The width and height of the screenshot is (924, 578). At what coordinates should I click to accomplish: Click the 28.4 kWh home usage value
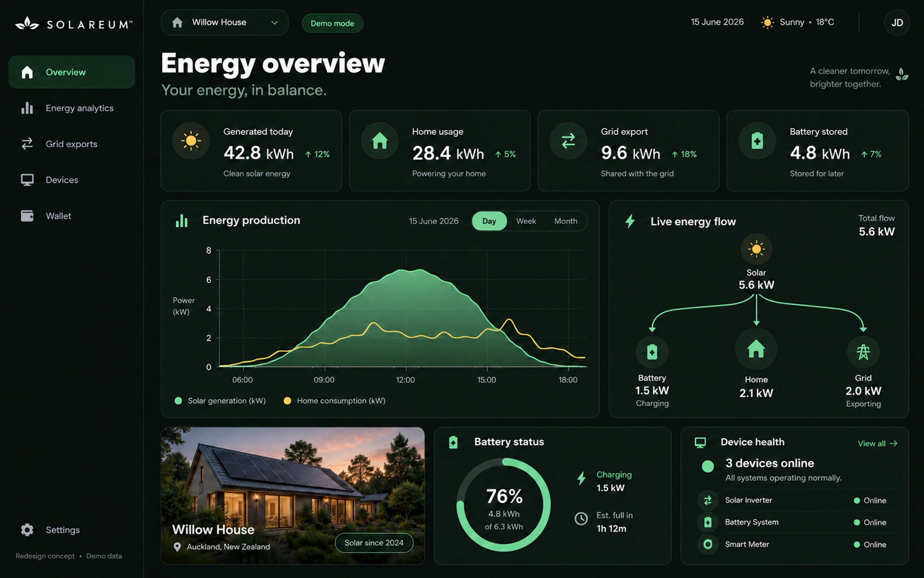(x=448, y=153)
